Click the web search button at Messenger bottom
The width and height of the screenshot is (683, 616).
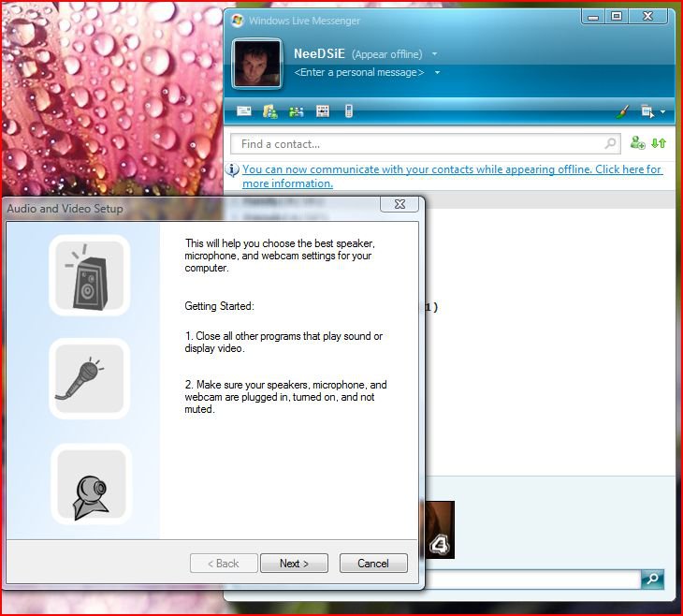[x=652, y=579]
